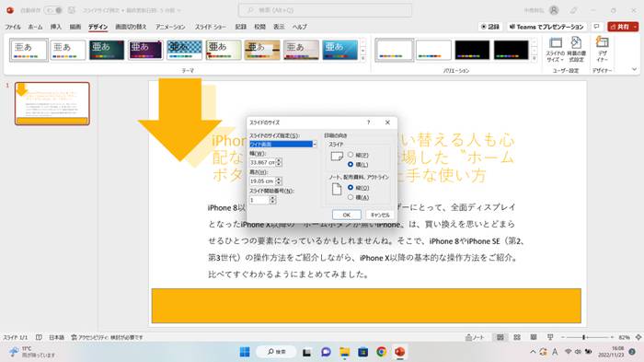644x362 pixels.
Task: Click the search box in title bar
Action: pyautogui.click(x=325, y=10)
